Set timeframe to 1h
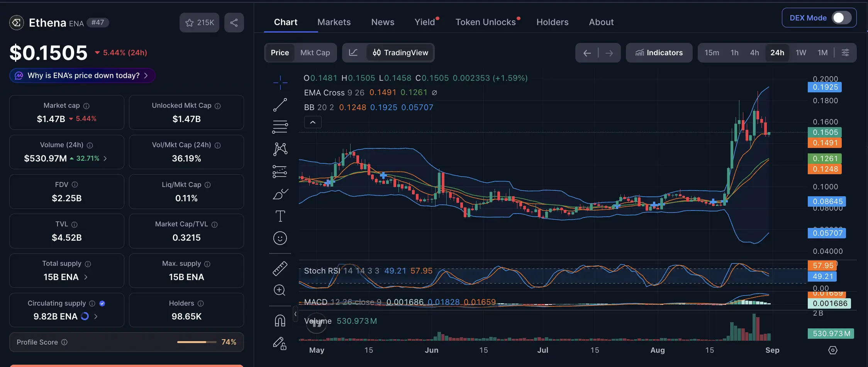The image size is (868, 367). pyautogui.click(x=734, y=53)
